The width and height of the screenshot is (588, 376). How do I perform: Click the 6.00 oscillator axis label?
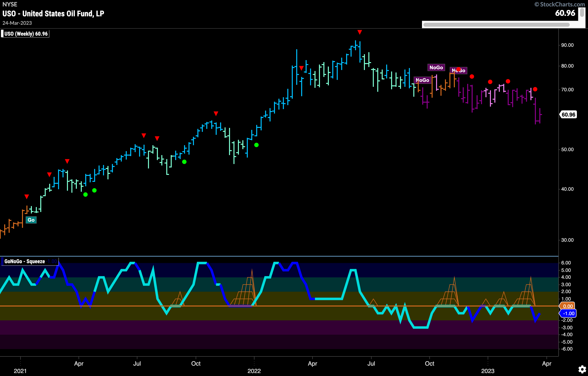566,263
